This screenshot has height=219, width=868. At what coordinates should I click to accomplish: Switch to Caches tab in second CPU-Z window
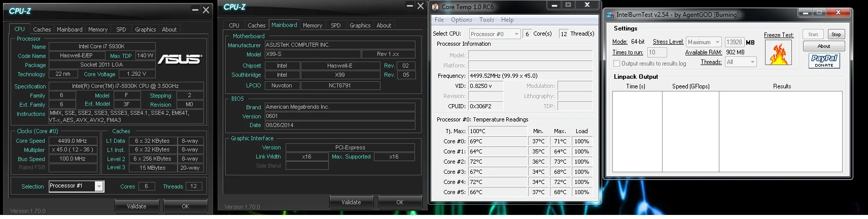point(257,25)
